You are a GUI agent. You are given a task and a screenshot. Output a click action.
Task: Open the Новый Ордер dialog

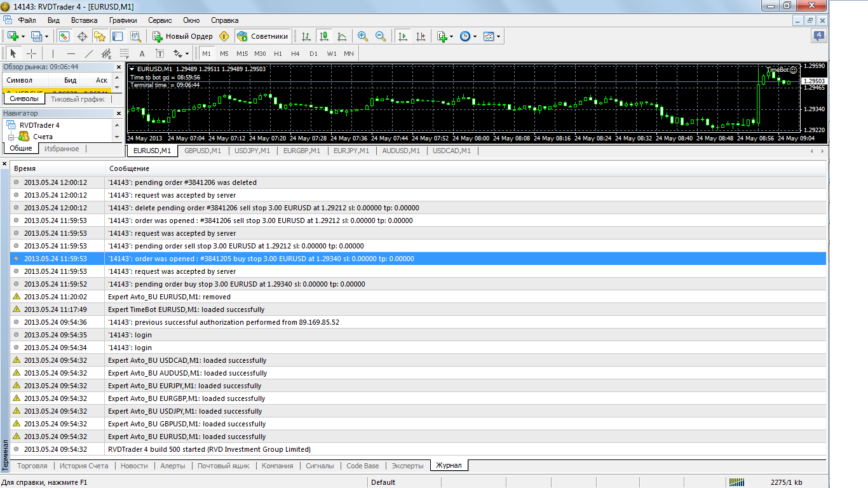182,36
